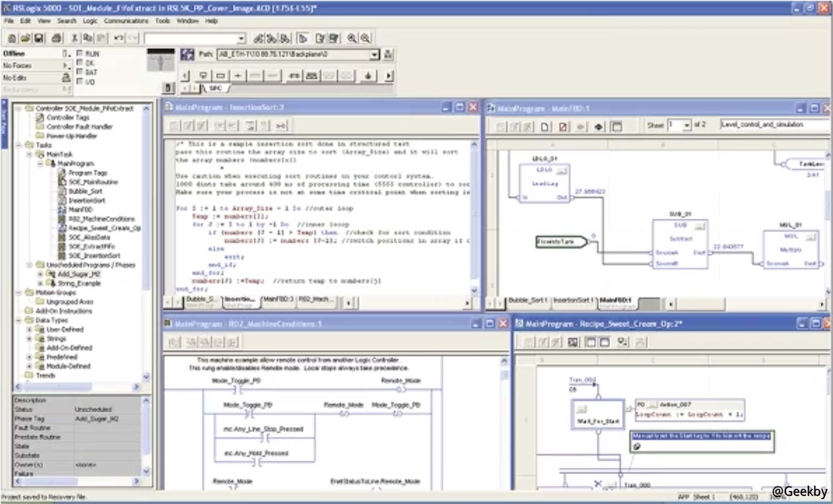Screen dimensions: 833x504
Task: Click the Zoom Out magnifier icon
Action: [365, 38]
